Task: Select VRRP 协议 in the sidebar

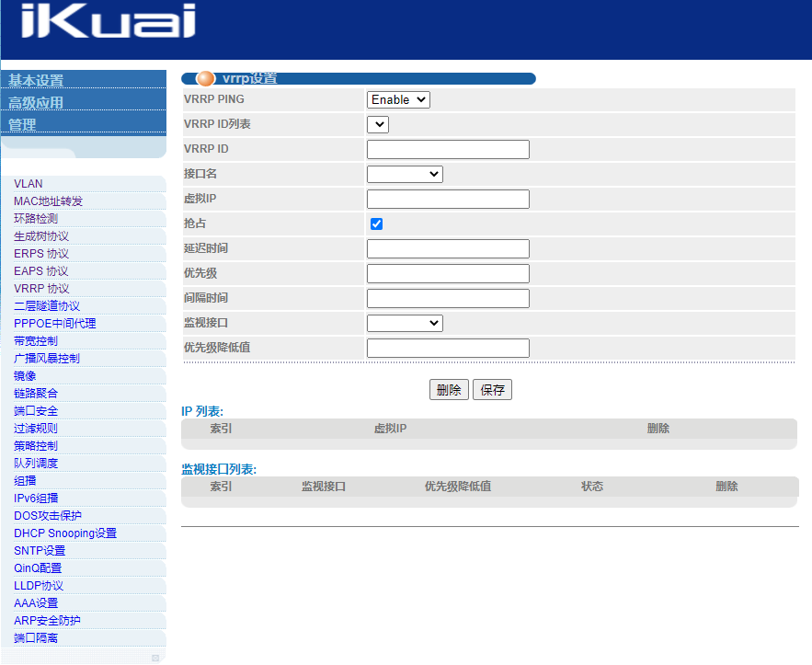Action: point(41,289)
